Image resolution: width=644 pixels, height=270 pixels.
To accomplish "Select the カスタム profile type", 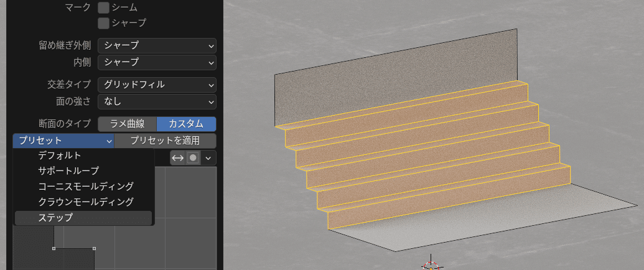I will [x=187, y=124].
